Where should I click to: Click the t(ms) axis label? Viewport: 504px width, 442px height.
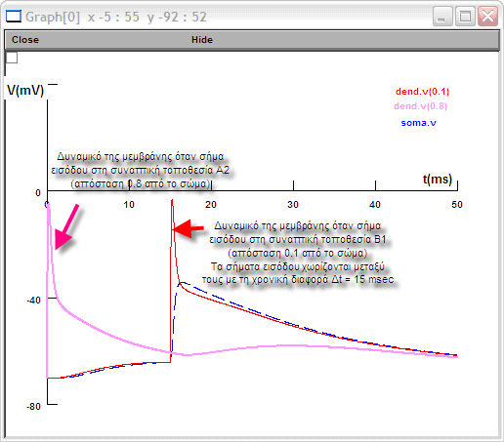click(438, 179)
